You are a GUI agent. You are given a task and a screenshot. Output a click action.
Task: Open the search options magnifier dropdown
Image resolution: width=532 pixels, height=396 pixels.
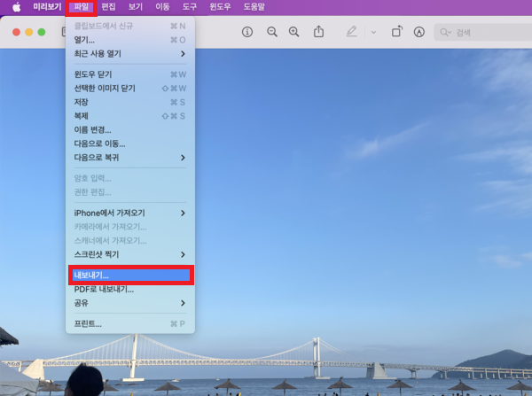[445, 32]
